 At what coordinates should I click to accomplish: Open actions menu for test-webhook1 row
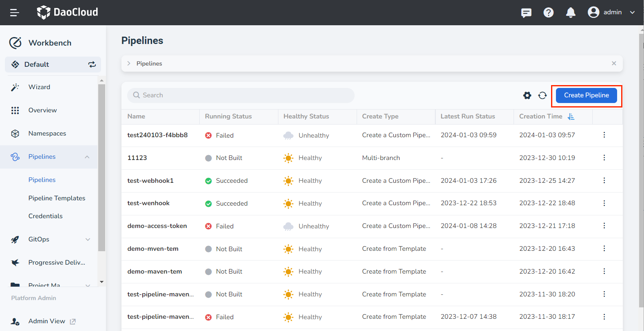tap(604, 180)
